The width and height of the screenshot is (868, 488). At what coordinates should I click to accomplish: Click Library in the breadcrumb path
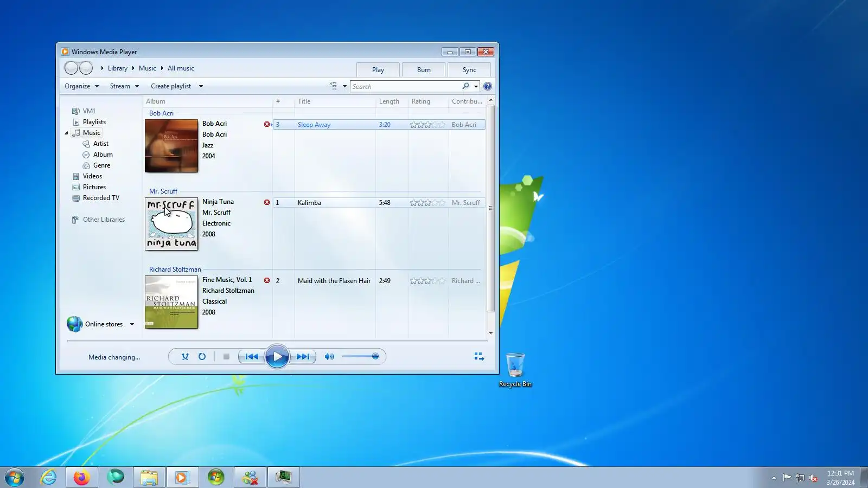(118, 68)
